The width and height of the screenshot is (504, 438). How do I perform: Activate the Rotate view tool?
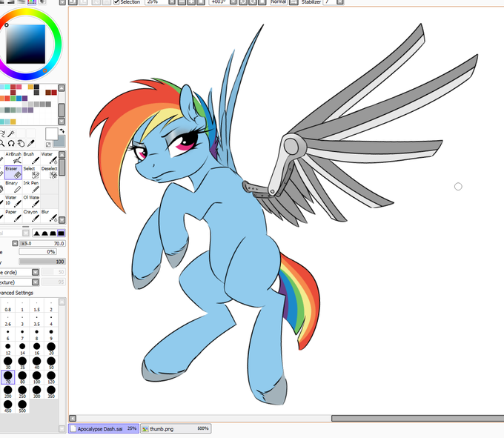(11, 143)
